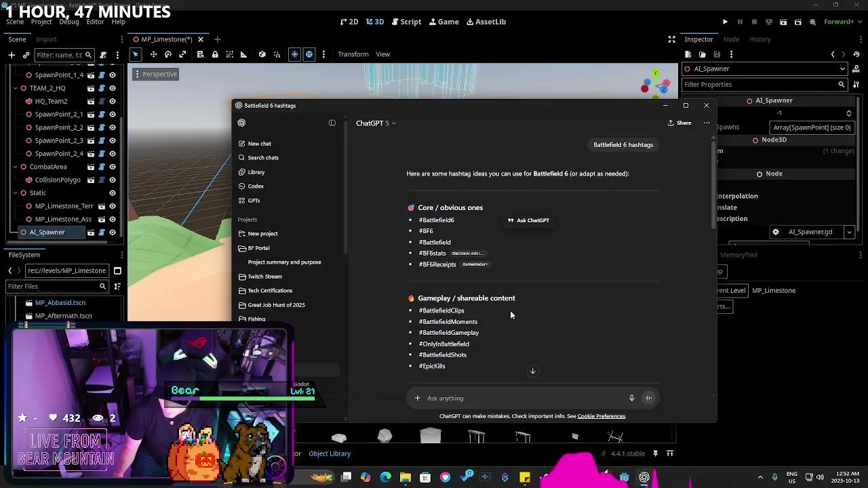Click the Ask ChatGPT popup button
868x488 pixels.
(x=529, y=220)
